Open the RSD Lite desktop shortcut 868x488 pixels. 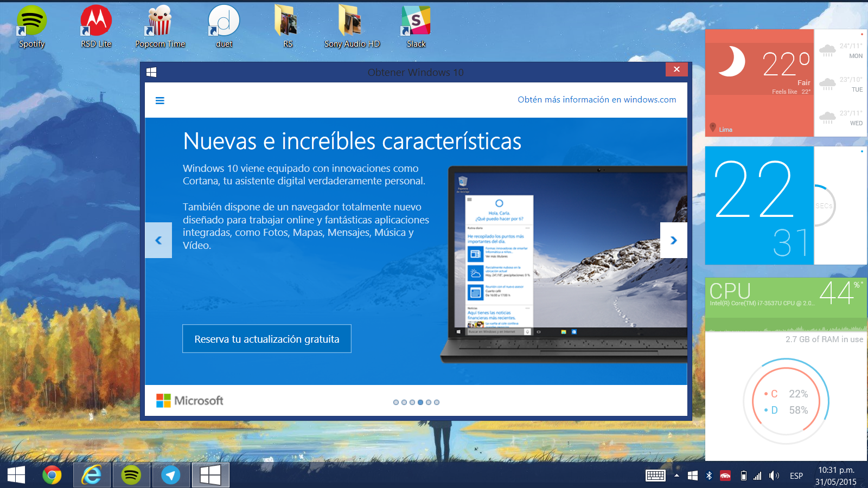pos(96,27)
